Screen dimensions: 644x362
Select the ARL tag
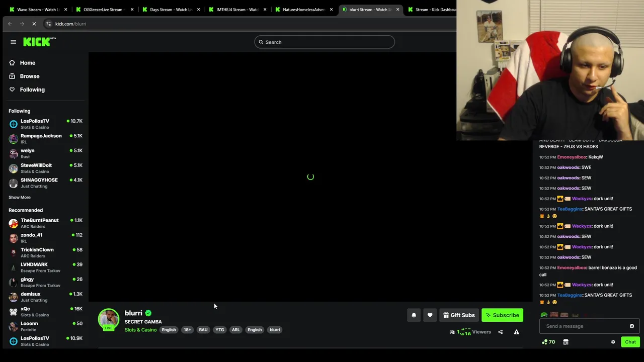[x=235, y=330]
